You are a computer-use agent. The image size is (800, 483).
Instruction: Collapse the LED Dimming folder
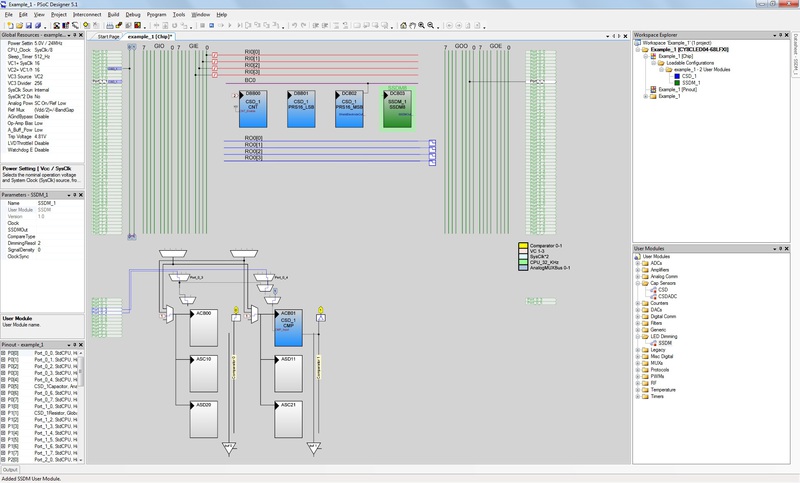(x=638, y=337)
